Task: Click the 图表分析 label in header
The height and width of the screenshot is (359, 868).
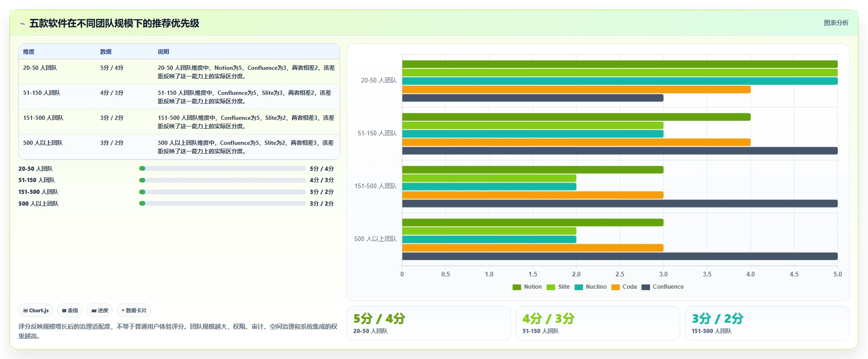Action: (836, 23)
